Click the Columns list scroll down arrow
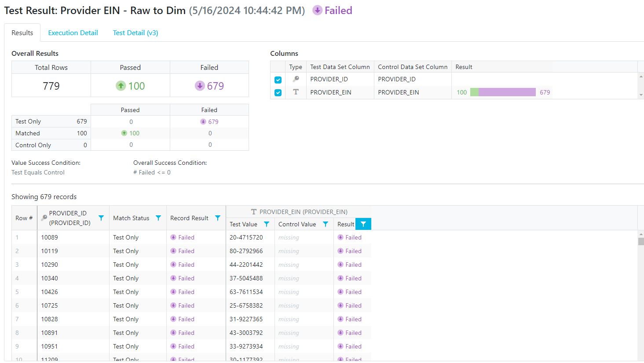This screenshot has width=644, height=363. pos(641,95)
